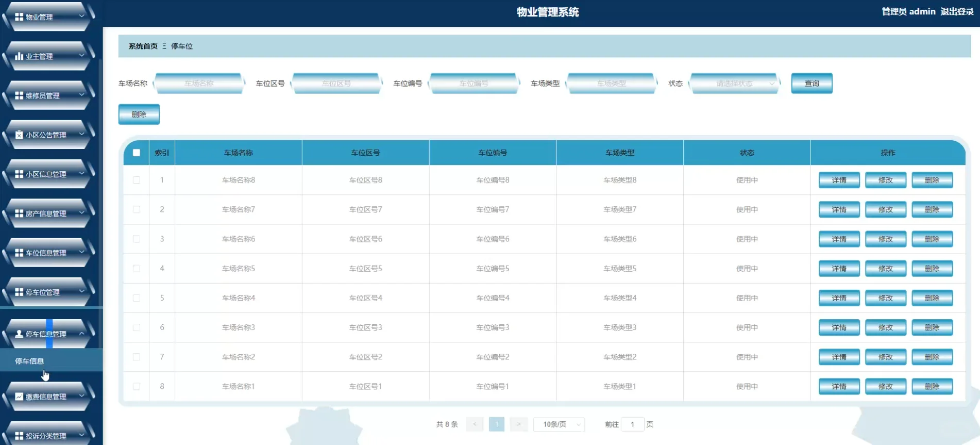980x445 pixels.
Task: Focus the 车场名称 search input
Action: coord(199,84)
